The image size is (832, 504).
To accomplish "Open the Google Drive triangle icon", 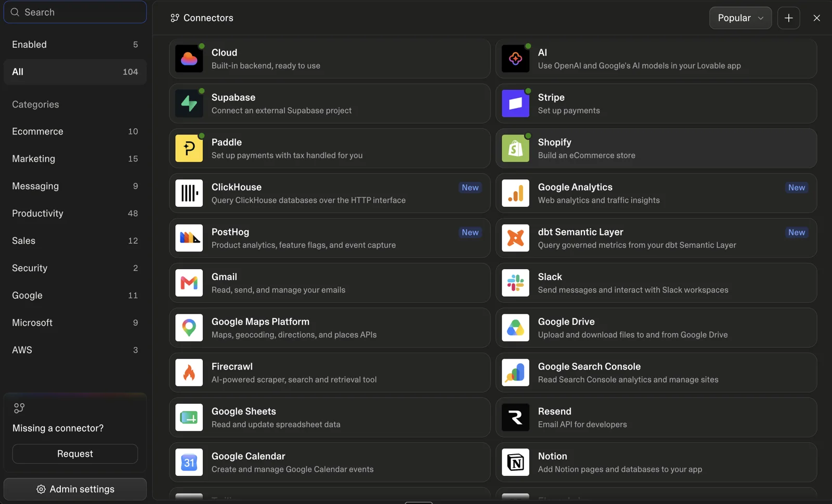I will 515,328.
